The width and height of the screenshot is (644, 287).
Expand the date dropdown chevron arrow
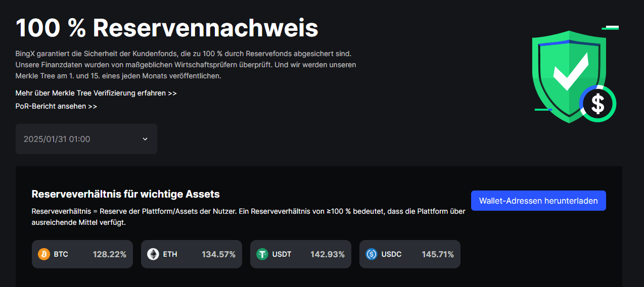pos(145,139)
